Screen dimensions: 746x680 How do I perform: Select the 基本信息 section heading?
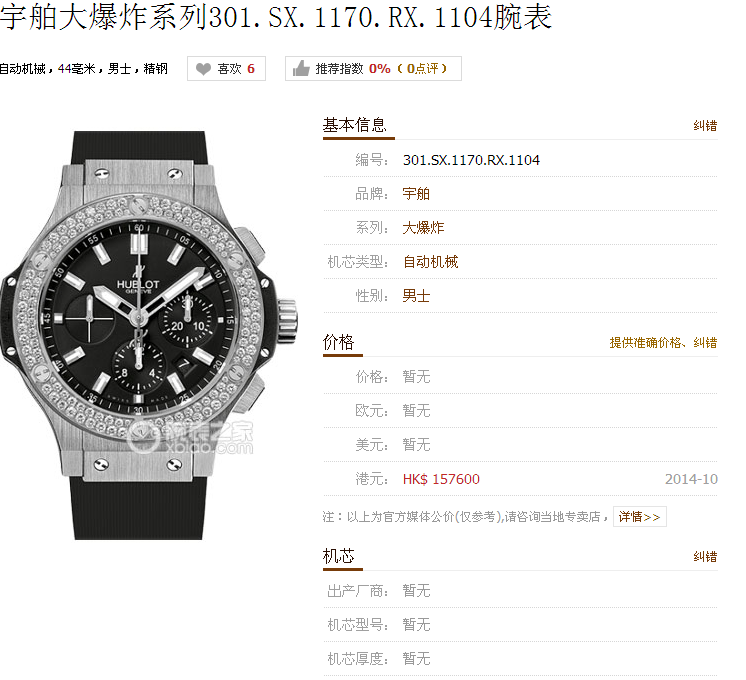(x=355, y=125)
